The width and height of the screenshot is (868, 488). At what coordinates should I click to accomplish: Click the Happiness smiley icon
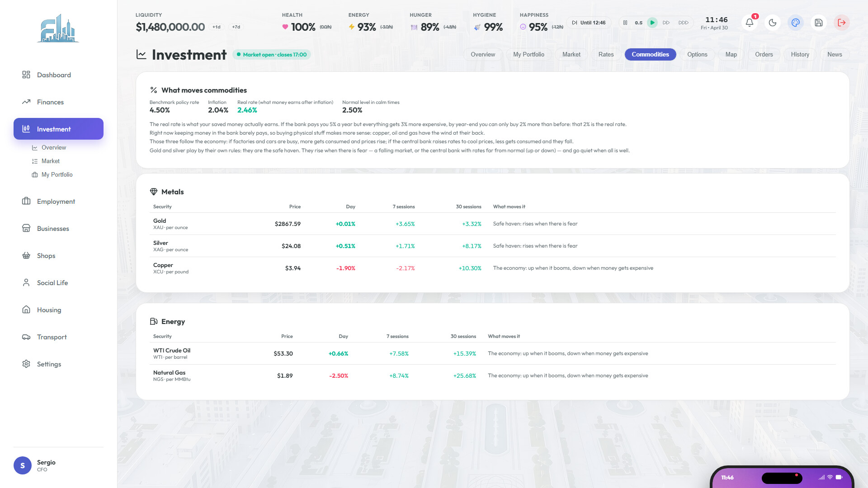[523, 27]
